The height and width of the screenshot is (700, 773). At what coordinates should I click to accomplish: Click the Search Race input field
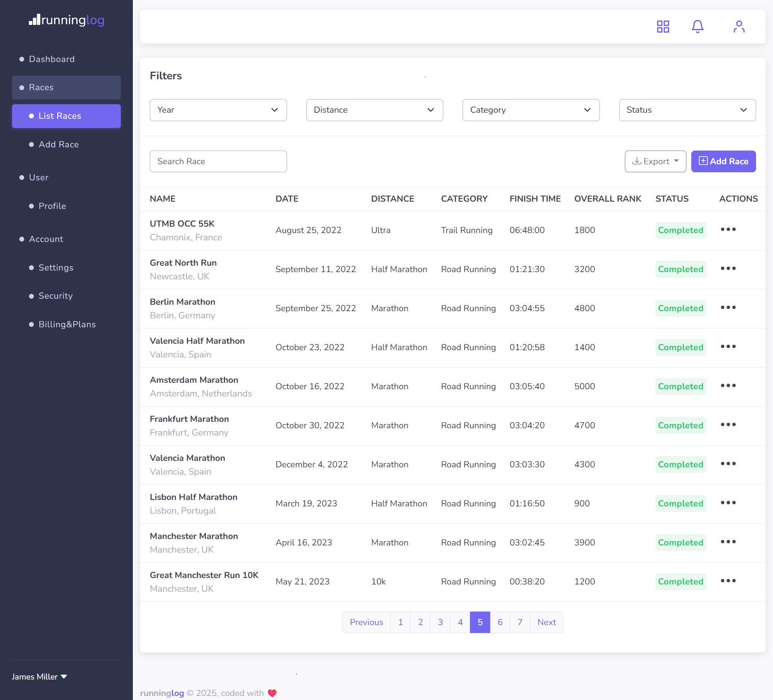[x=218, y=161]
